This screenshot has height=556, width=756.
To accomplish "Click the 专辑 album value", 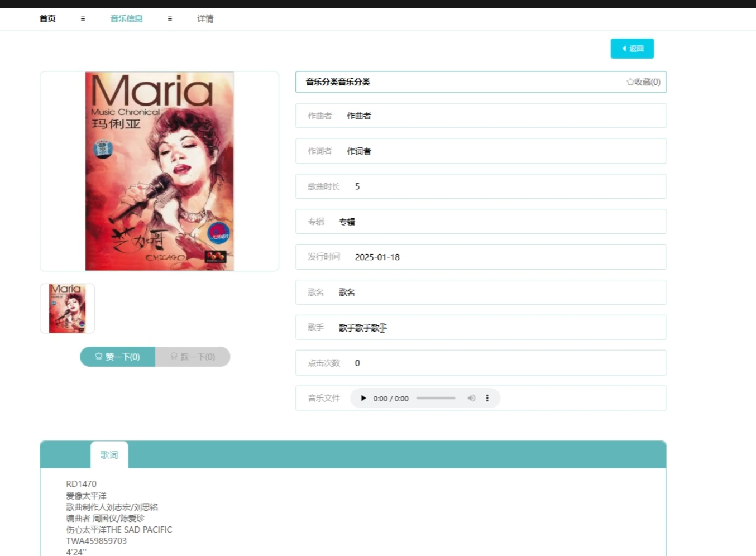I will 347,222.
